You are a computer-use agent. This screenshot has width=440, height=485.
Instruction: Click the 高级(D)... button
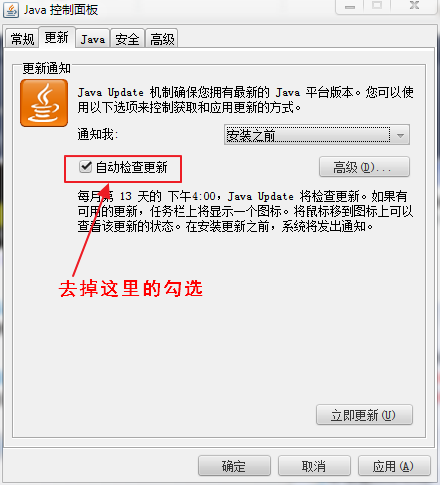(x=364, y=167)
